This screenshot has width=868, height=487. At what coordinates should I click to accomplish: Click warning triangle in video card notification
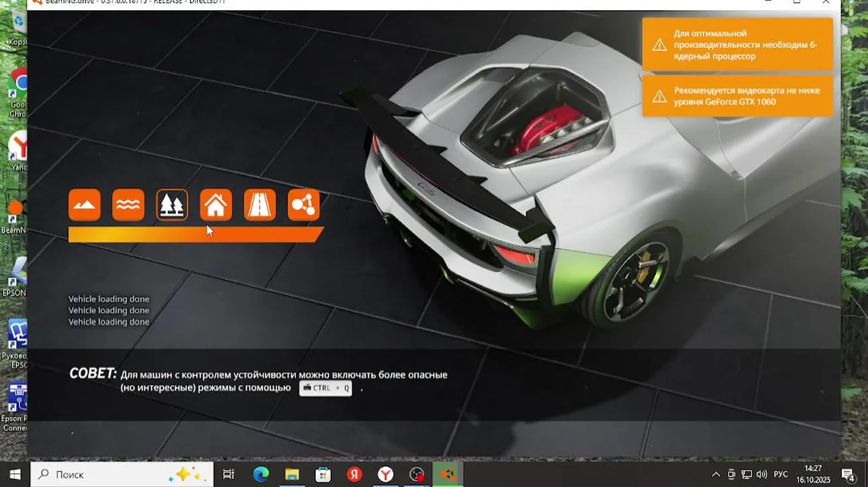659,97
